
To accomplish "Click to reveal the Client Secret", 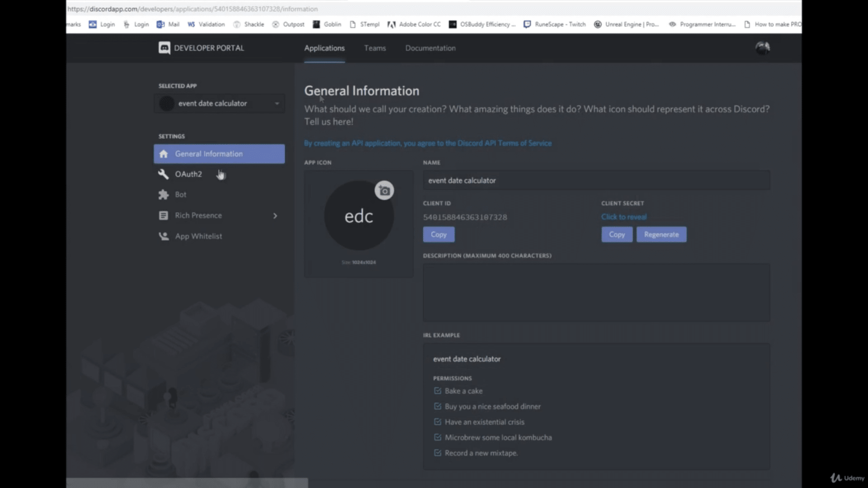I will point(623,216).
